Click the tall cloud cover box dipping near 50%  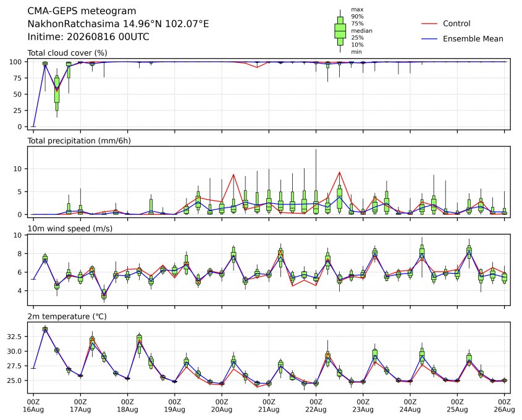pyautogui.click(x=57, y=93)
